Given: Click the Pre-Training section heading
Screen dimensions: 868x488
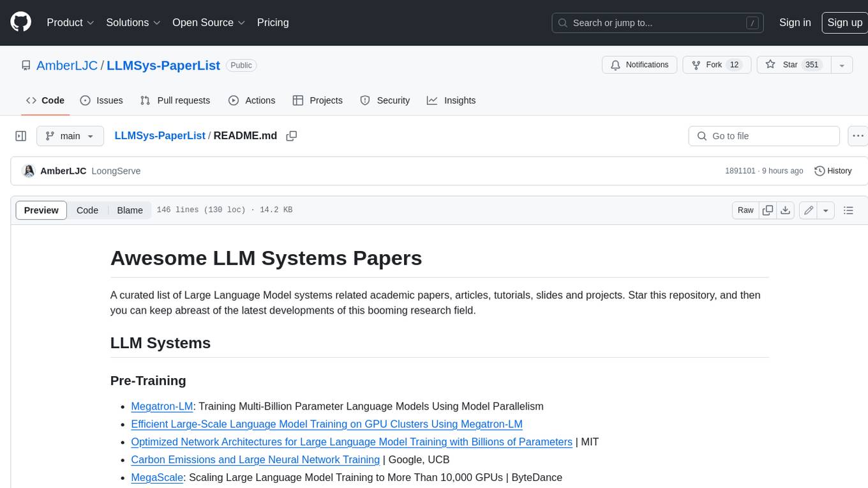Looking at the screenshot, I should 148,381.
